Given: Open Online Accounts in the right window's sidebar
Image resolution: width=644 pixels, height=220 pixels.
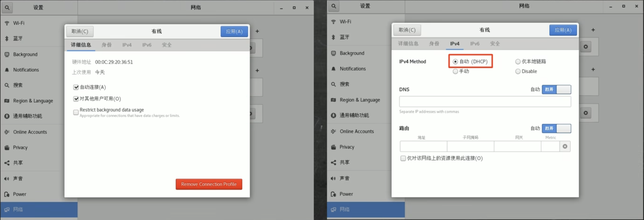Looking at the screenshot, I should (356, 131).
